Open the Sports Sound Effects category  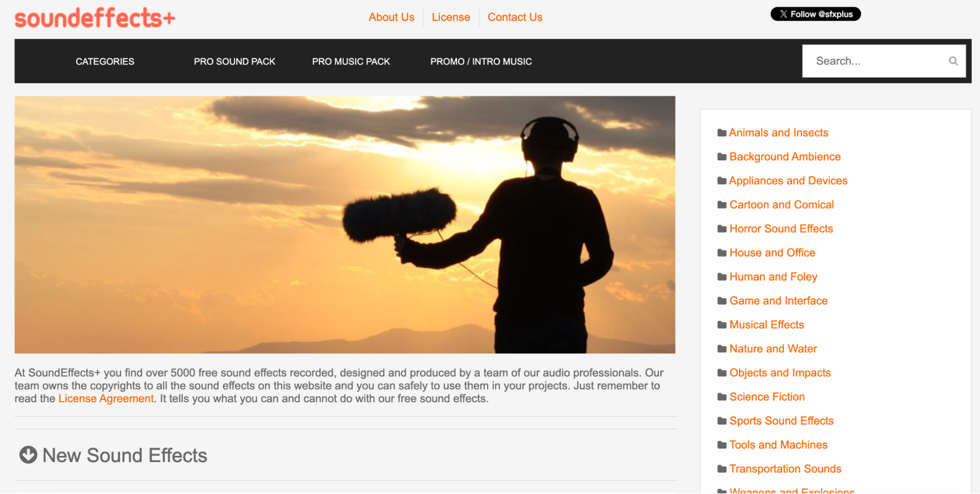click(781, 420)
